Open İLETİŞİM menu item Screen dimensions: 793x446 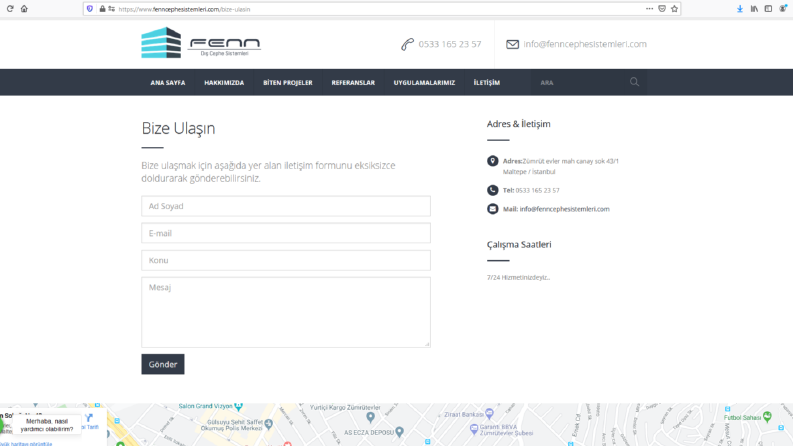487,82
